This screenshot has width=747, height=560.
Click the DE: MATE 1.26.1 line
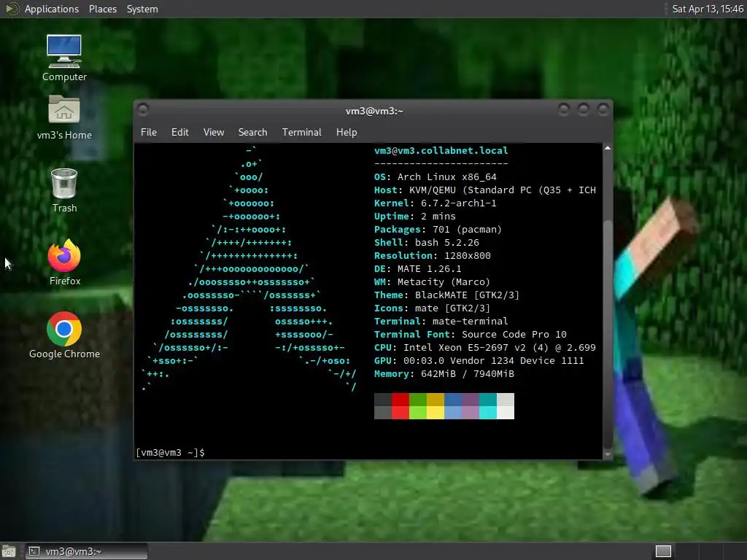click(417, 269)
